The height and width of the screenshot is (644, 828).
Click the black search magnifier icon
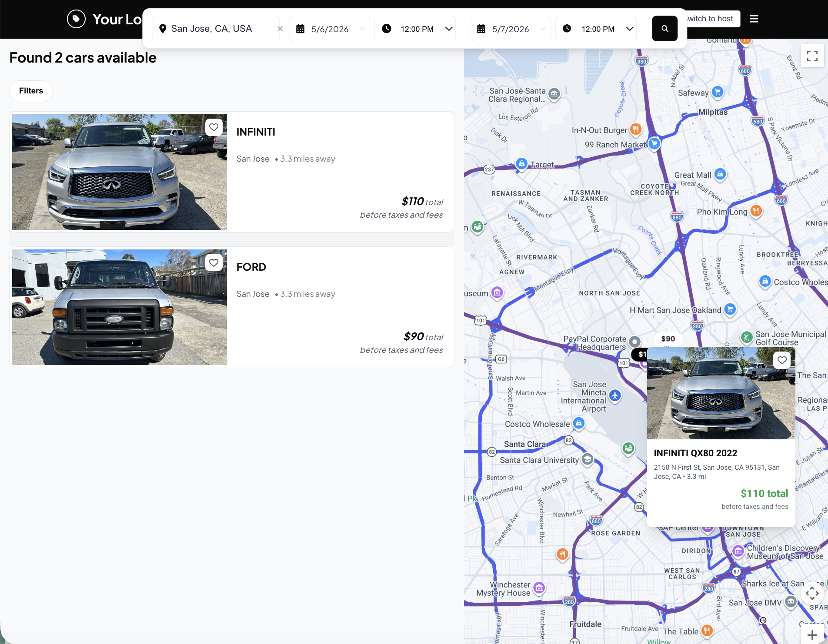tap(664, 28)
